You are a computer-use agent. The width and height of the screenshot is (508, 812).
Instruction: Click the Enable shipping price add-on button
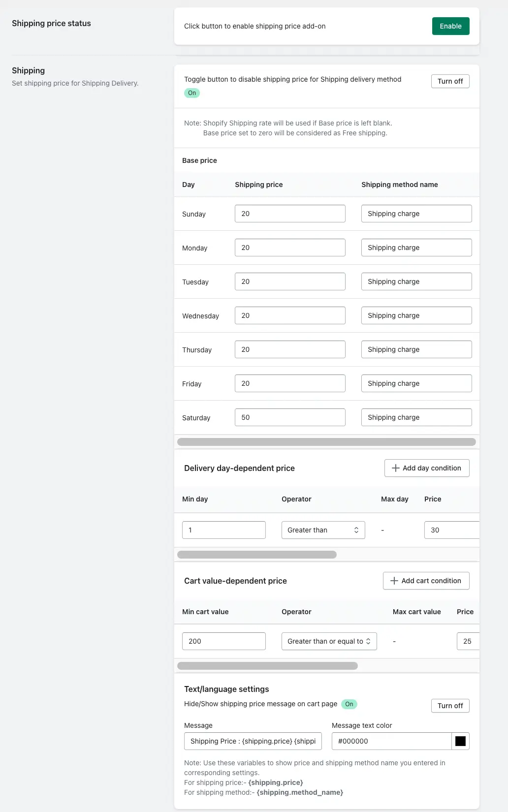(x=450, y=26)
